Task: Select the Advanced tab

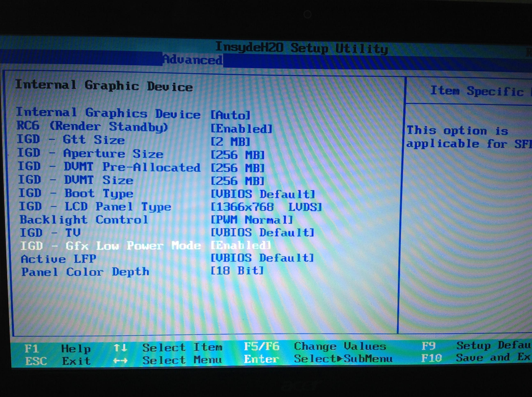Action: coord(192,59)
